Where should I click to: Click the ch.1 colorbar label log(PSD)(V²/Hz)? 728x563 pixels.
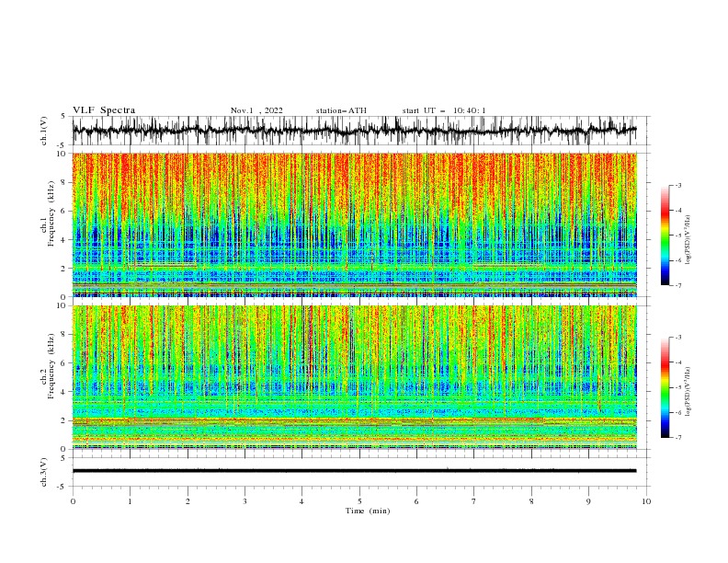[688, 240]
